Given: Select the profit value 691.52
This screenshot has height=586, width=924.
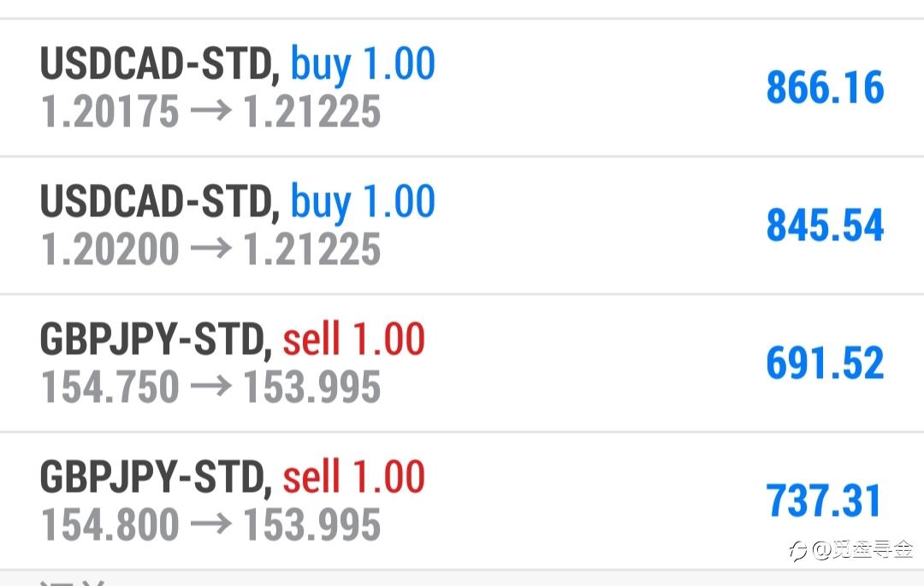Looking at the screenshot, I should pyautogui.click(x=825, y=363).
